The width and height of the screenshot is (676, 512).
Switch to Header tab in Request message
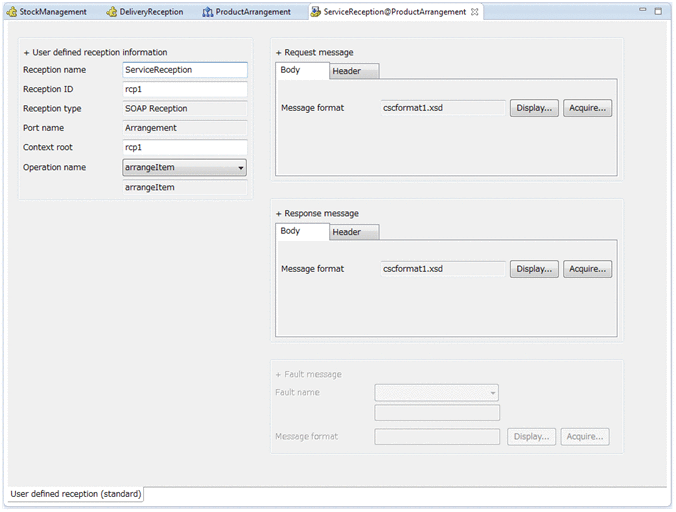click(347, 71)
